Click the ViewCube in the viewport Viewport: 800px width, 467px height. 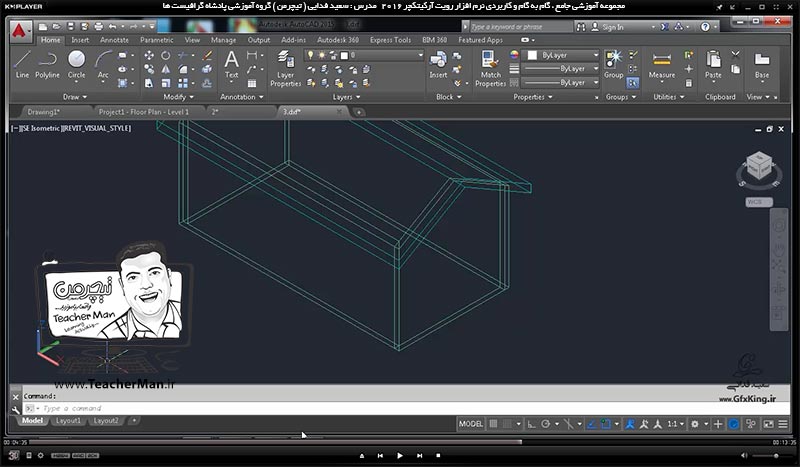tap(759, 166)
